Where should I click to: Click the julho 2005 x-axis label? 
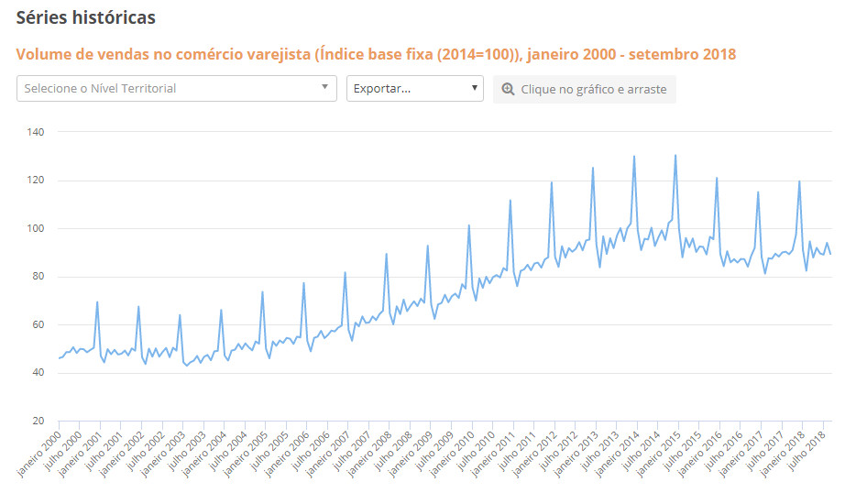click(x=269, y=449)
